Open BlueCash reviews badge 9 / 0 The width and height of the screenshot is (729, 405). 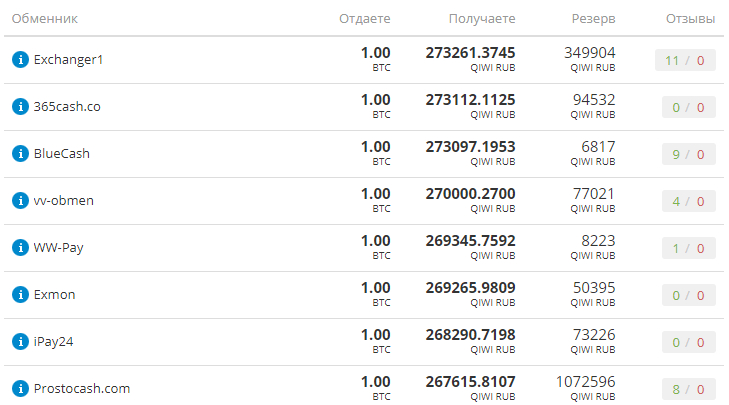pyautogui.click(x=689, y=154)
